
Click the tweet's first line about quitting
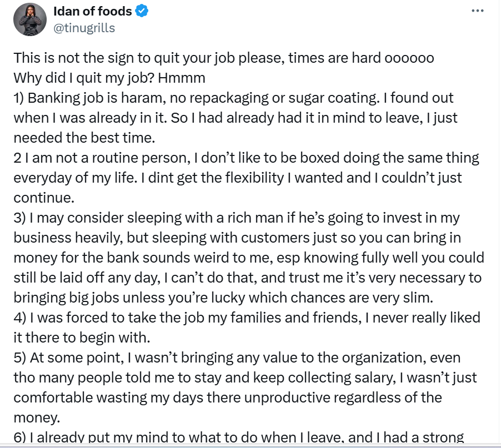click(223, 58)
